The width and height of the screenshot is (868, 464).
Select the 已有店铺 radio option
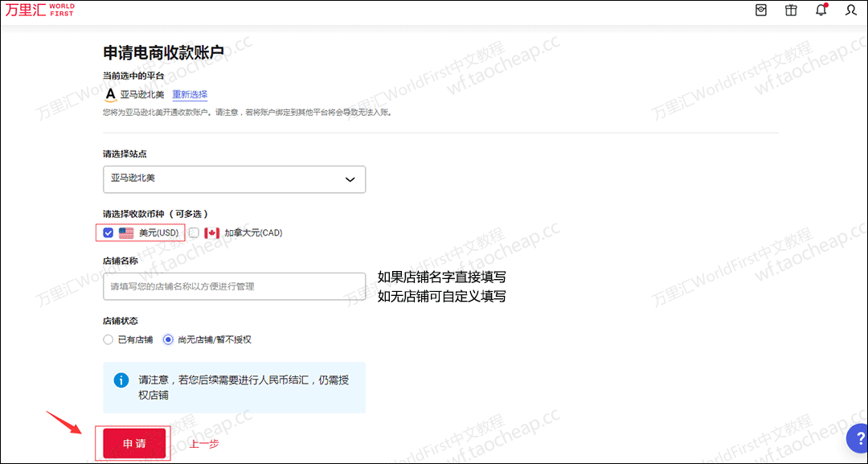(108, 339)
